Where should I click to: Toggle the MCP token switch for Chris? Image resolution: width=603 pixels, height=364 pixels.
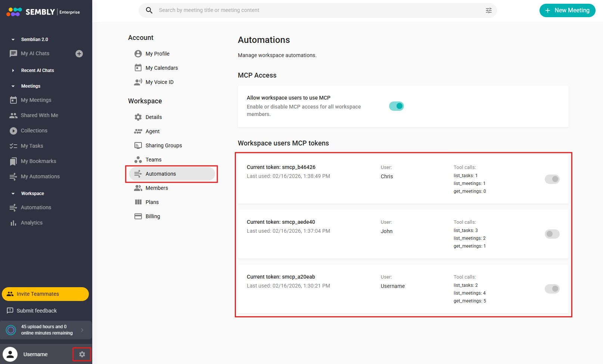pyautogui.click(x=552, y=179)
